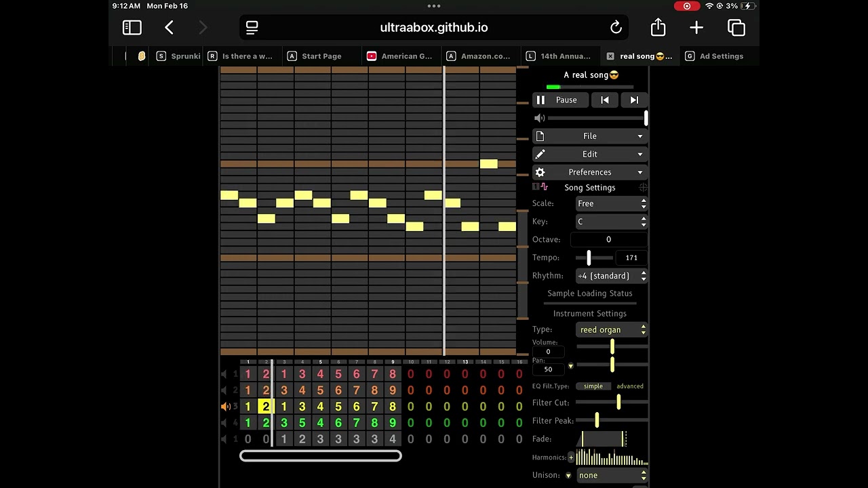Skip to the next bar
The width and height of the screenshot is (868, 488).
pyautogui.click(x=634, y=100)
